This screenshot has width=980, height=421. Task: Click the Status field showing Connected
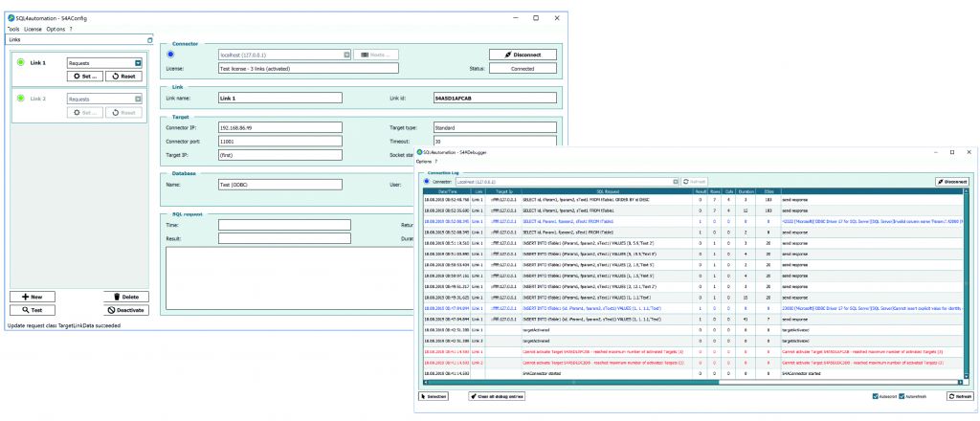(523, 69)
